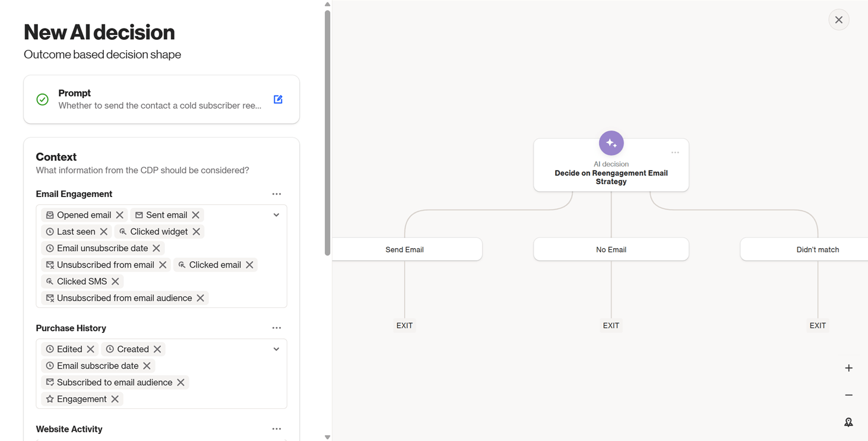Click the Clicked widget tag label
This screenshot has width=868, height=441.
pyautogui.click(x=159, y=231)
